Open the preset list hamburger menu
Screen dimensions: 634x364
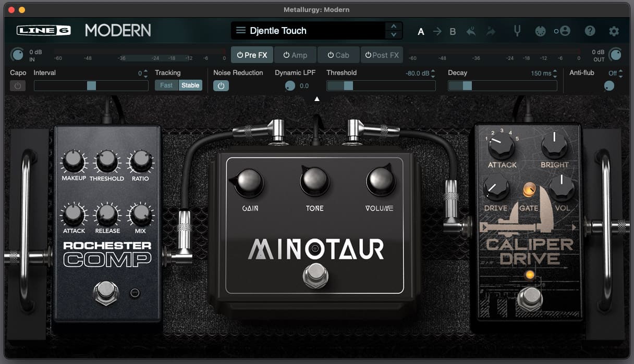[x=240, y=31]
